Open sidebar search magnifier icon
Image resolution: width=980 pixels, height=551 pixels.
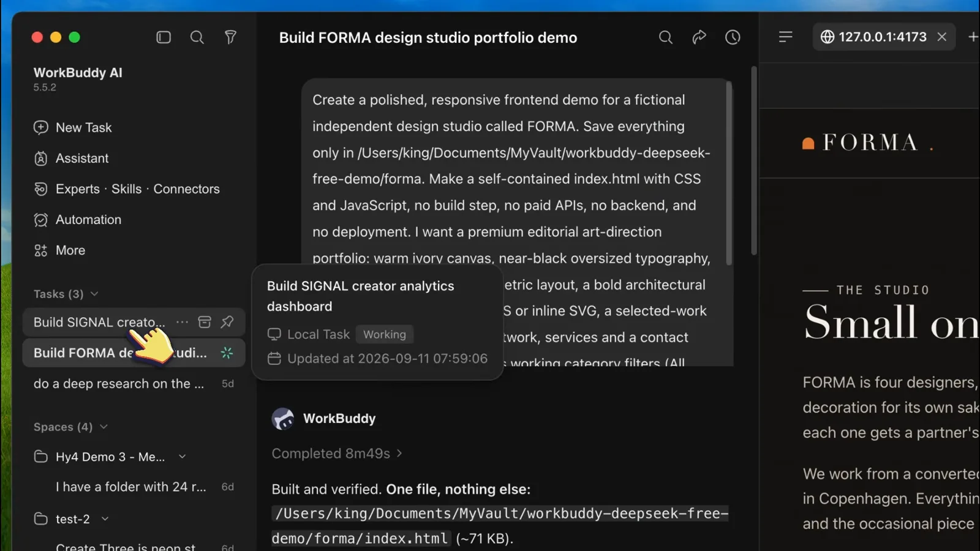click(197, 37)
